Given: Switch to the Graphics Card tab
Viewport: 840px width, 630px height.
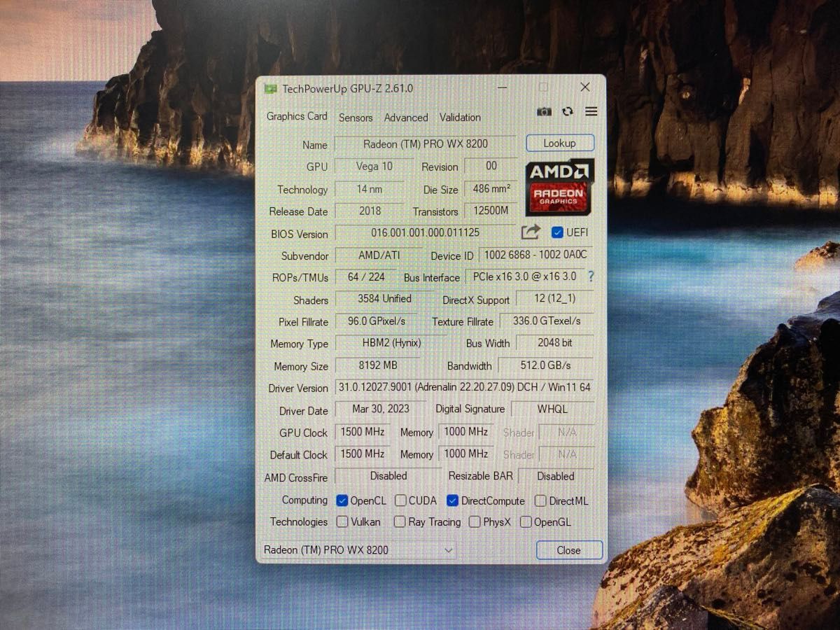Looking at the screenshot, I should [x=297, y=116].
